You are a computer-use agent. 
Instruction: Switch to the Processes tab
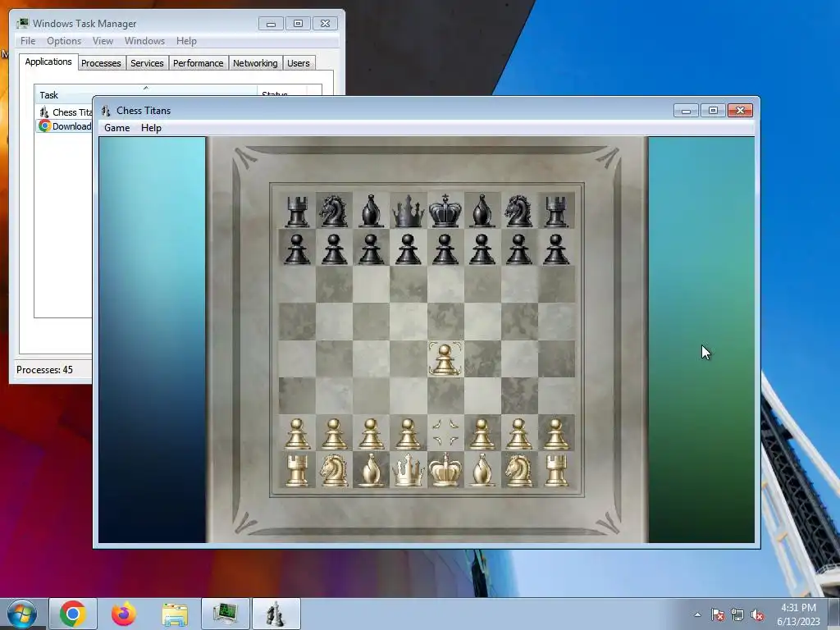pos(101,63)
